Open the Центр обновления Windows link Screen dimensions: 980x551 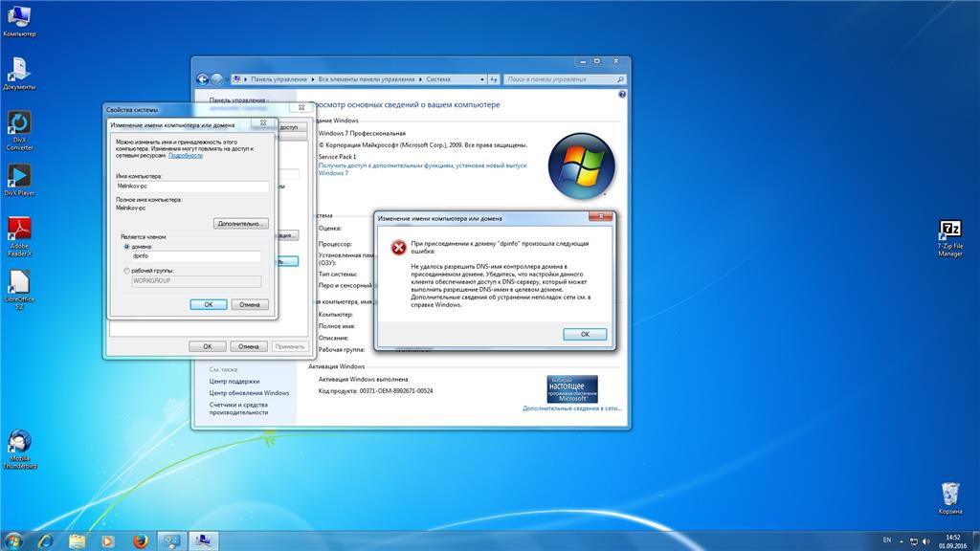[x=250, y=393]
